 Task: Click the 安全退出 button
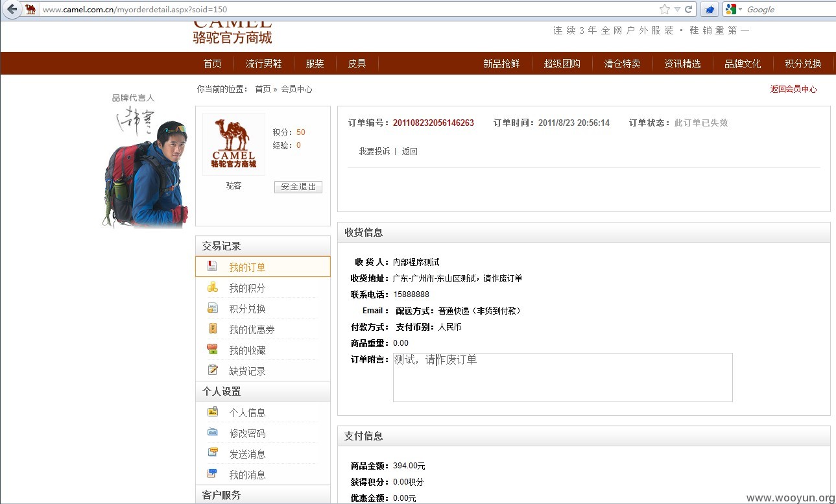298,187
